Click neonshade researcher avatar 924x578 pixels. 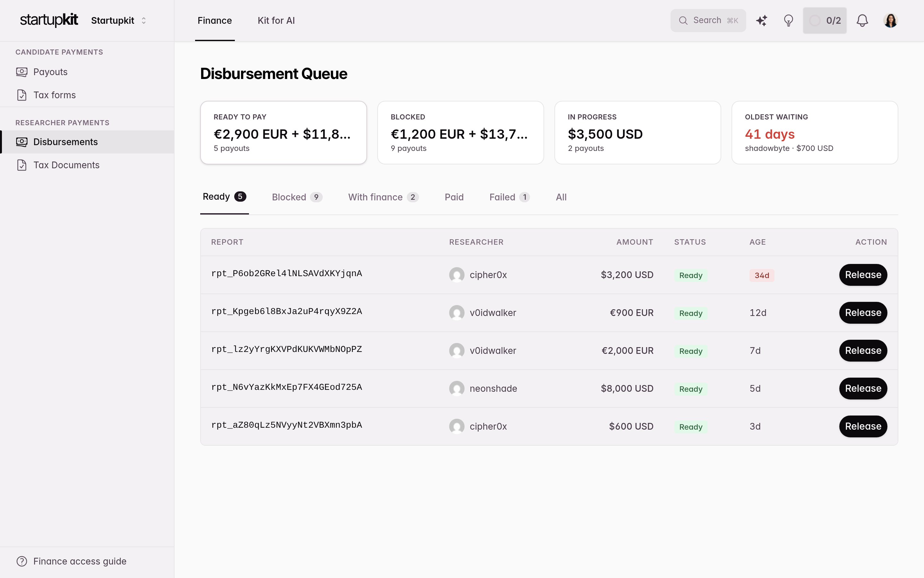coord(457,389)
